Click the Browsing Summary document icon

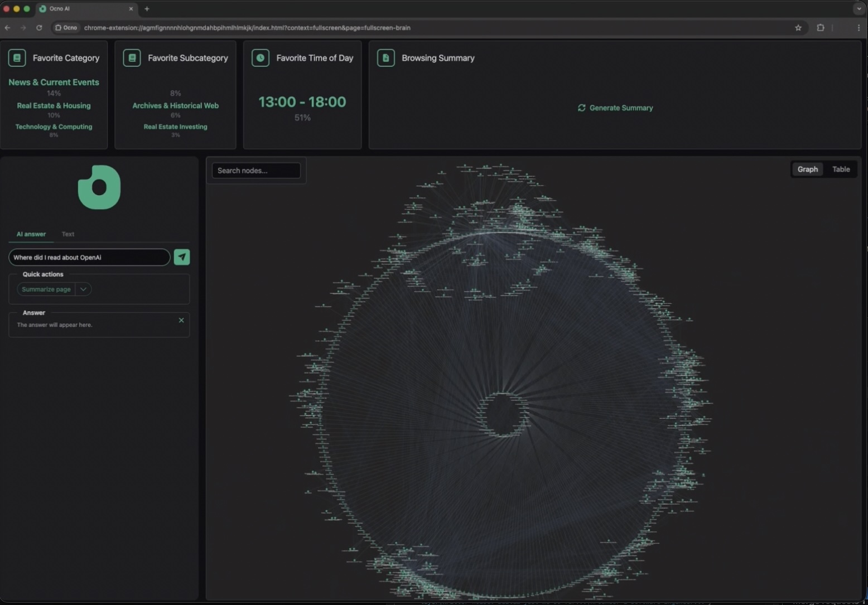click(385, 58)
